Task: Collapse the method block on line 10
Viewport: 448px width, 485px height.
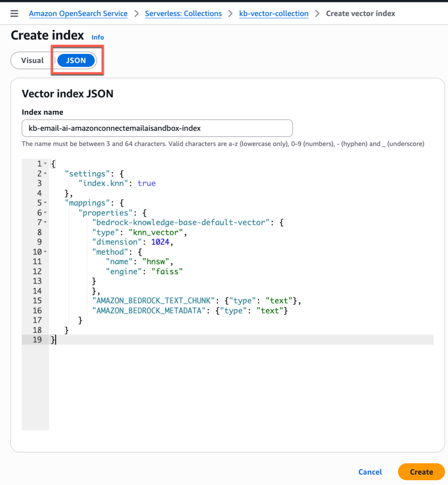Action: coord(45,251)
